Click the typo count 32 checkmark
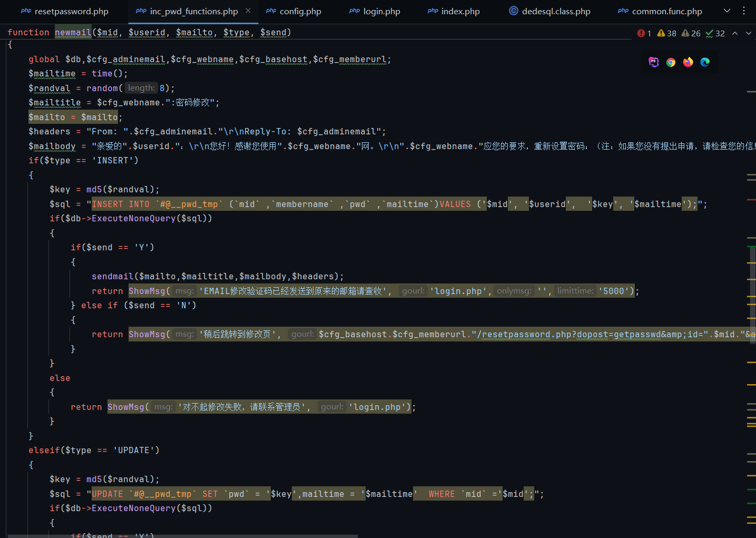Image resolution: width=756 pixels, height=538 pixels. pos(715,33)
